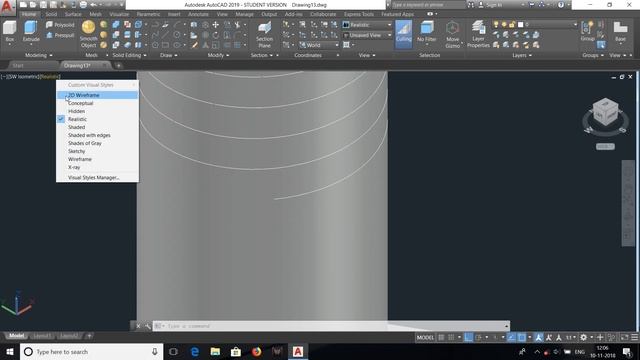Open Visual Styles Manager entry

[x=98, y=178]
